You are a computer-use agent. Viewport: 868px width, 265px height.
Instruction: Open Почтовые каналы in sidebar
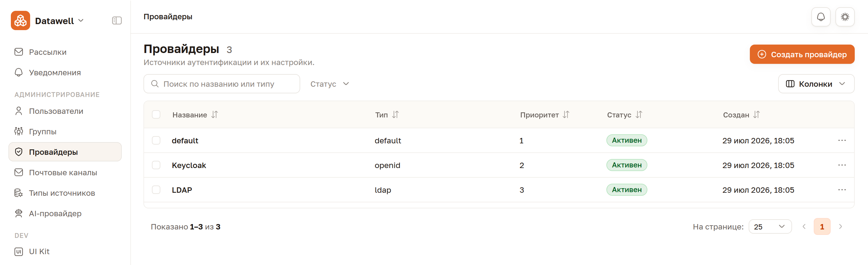(65, 173)
